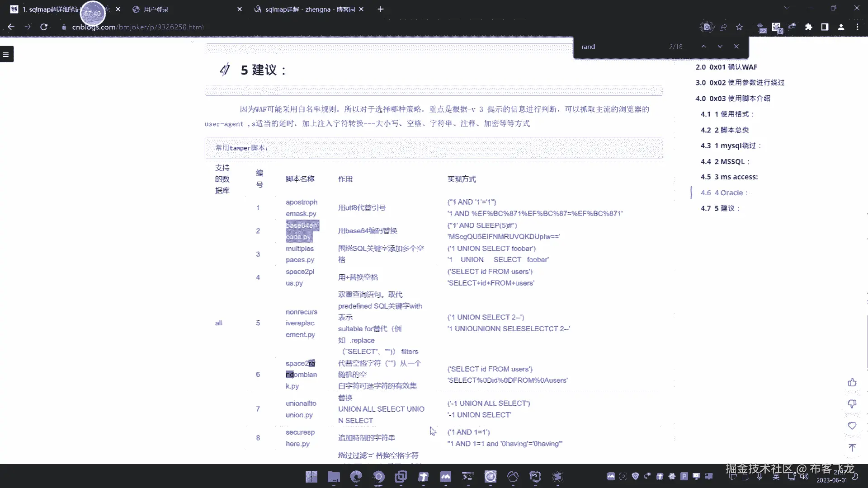Open the Windows Start button in taskbar
This screenshot has width=868, height=488.
coord(311,477)
